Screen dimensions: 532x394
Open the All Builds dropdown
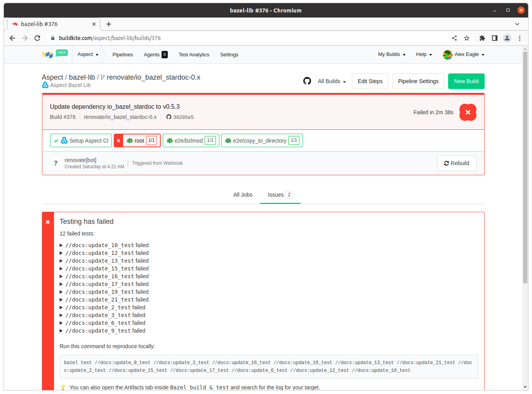click(x=332, y=81)
